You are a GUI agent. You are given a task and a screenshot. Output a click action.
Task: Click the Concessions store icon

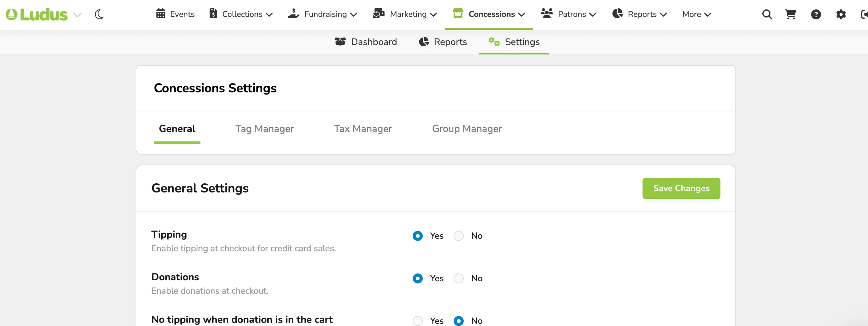(x=457, y=13)
